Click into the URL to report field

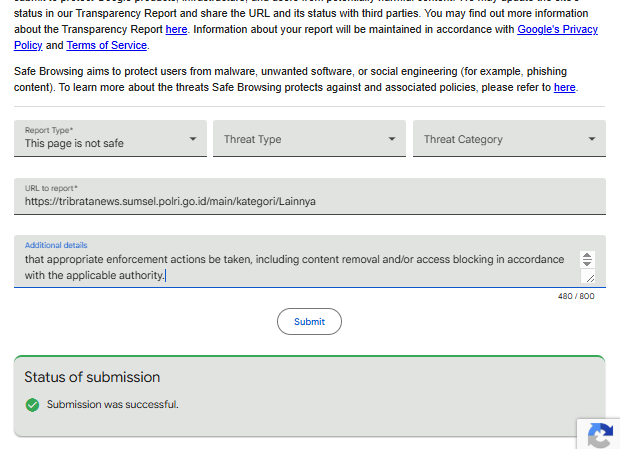coord(310,196)
